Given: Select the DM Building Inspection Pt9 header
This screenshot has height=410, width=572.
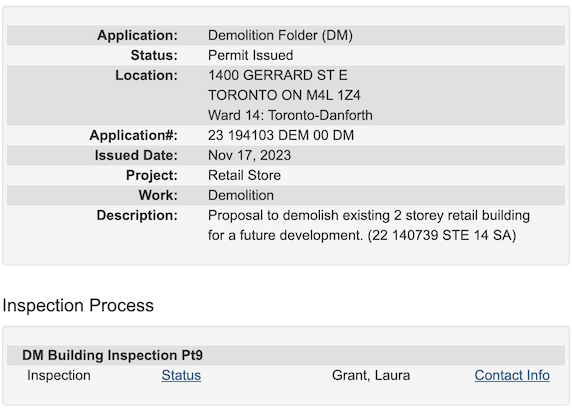Looking at the screenshot, I should [112, 355].
